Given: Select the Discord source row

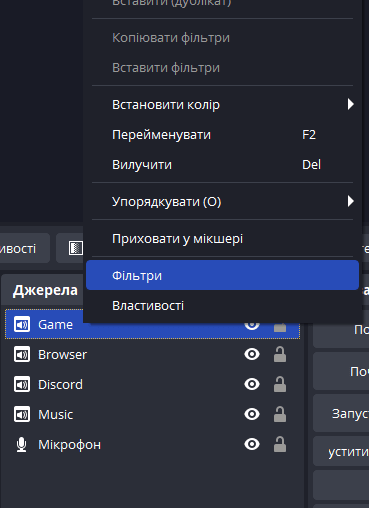Looking at the screenshot, I should click(152, 384).
